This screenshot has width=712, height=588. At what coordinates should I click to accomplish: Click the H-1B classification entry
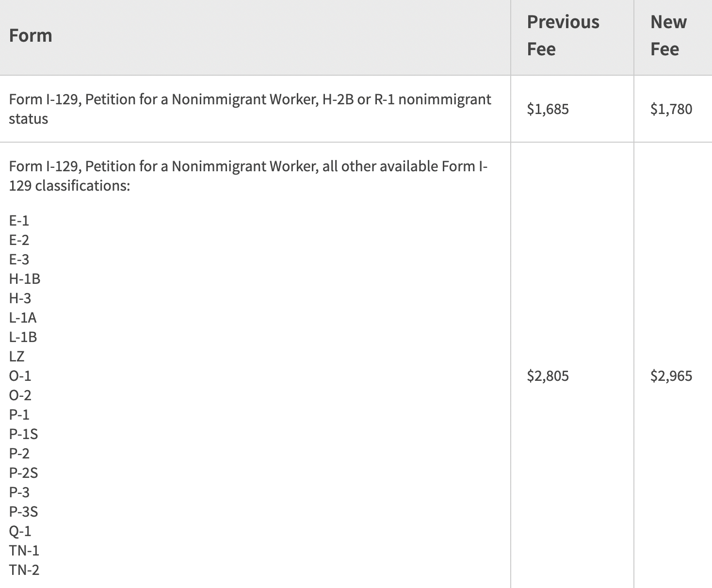click(24, 279)
